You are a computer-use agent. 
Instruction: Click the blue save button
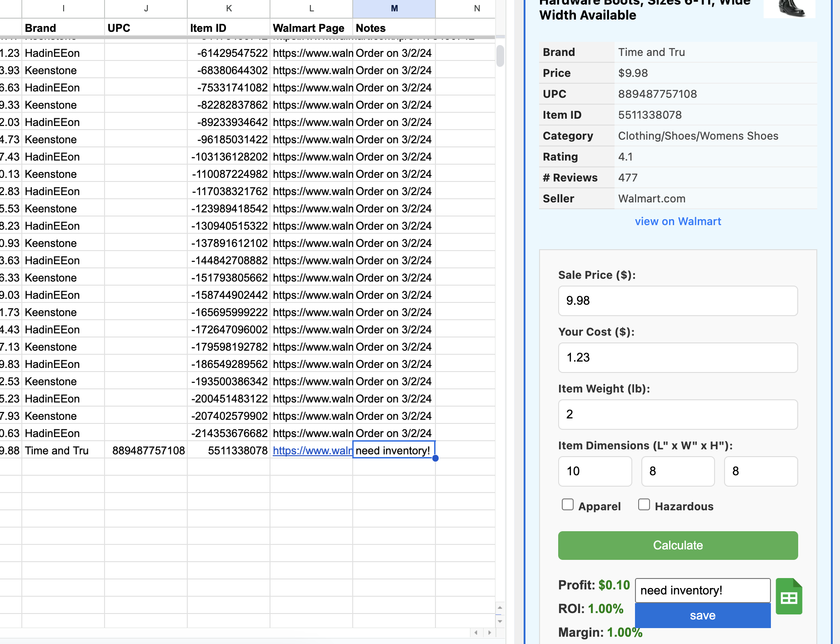(x=702, y=615)
